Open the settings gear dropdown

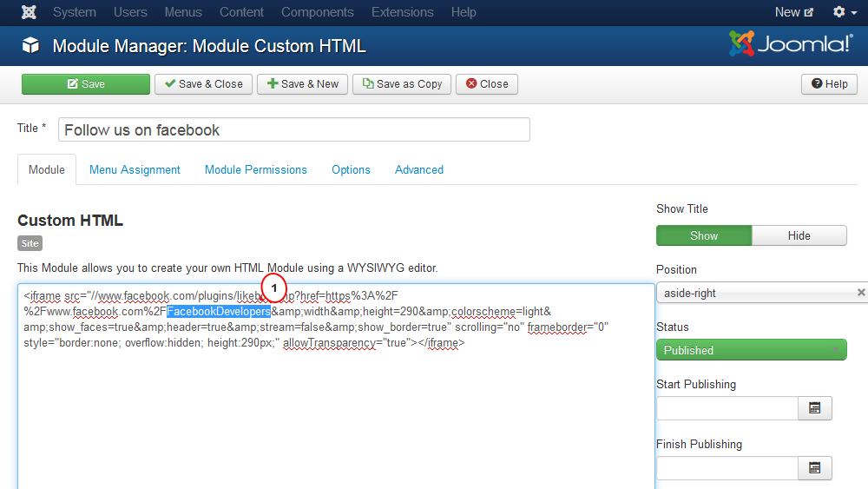click(845, 12)
